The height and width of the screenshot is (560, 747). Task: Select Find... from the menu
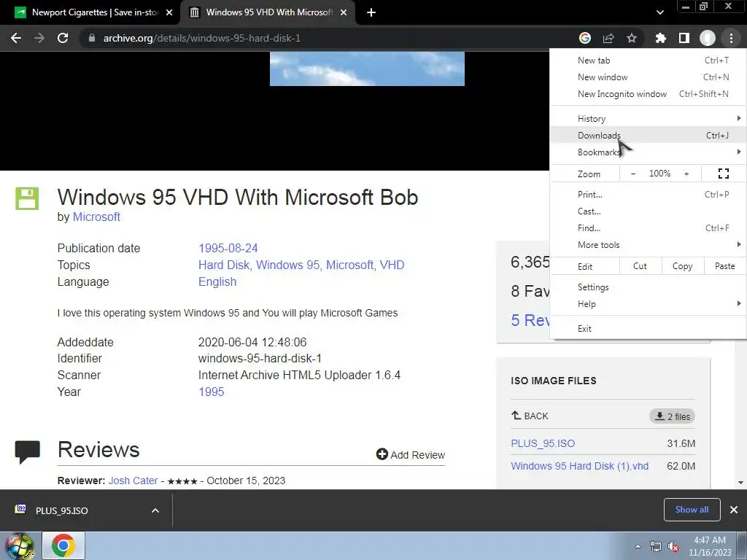pos(648,227)
